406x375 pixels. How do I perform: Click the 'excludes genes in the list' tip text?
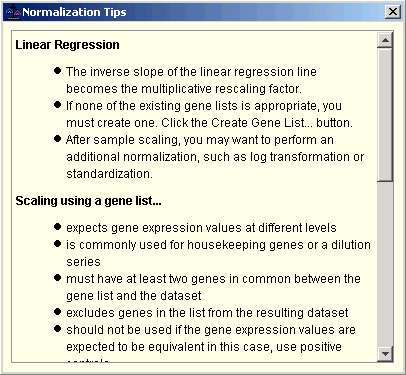[207, 313]
